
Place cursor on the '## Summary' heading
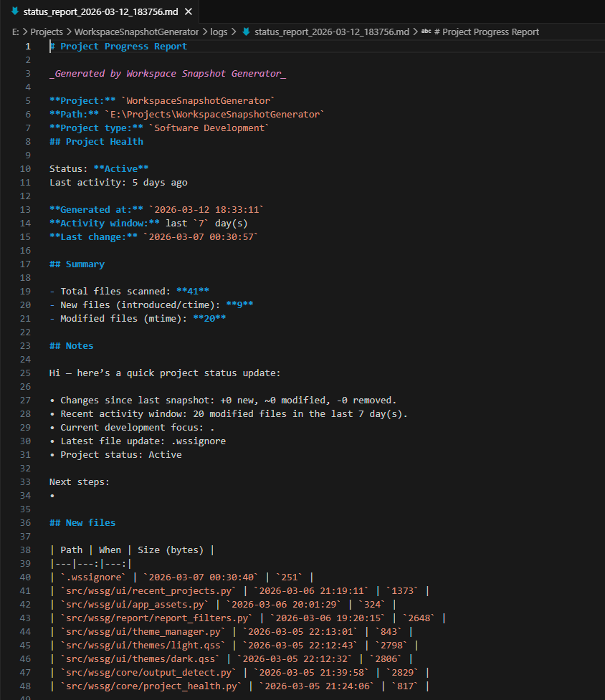[77, 264]
